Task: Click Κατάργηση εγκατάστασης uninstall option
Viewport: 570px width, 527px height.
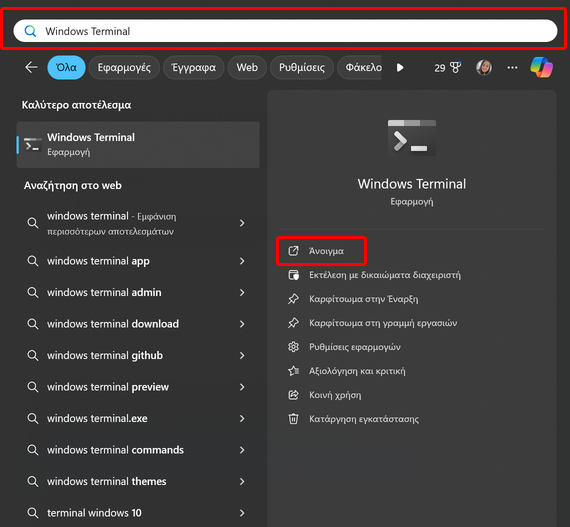Action: 364,419
